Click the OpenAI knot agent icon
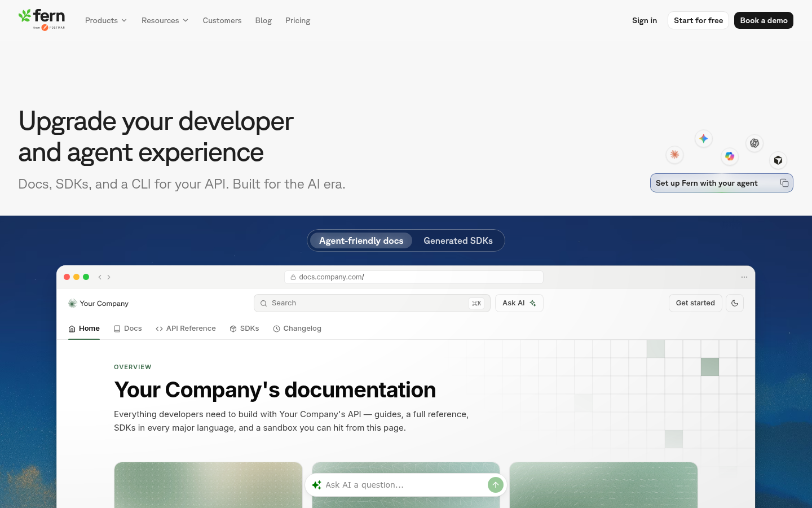 pos(754,143)
